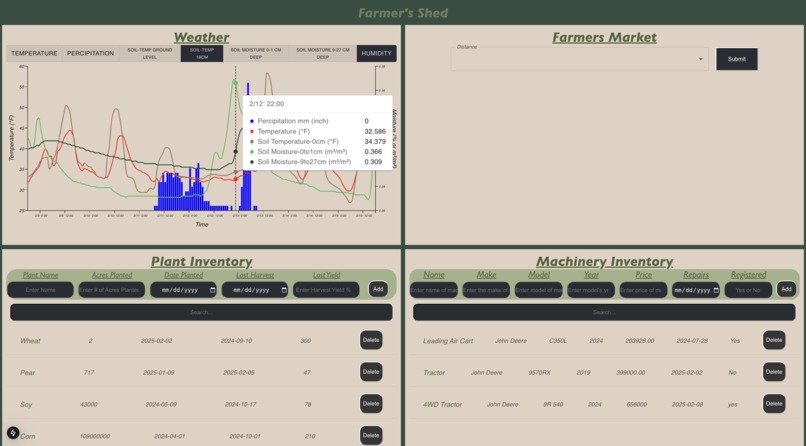Viewport: 806px width, 446px height.
Task: Click the 4WD Tractor name
Action: (443, 405)
